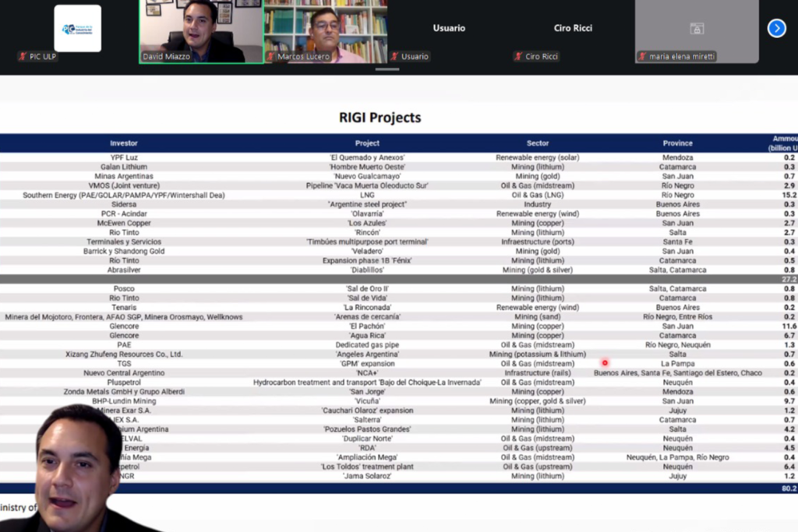Viewport: 798px width, 532px height.
Task: Click the image placeholder icon in maria elena's tile
Action: click(x=697, y=29)
